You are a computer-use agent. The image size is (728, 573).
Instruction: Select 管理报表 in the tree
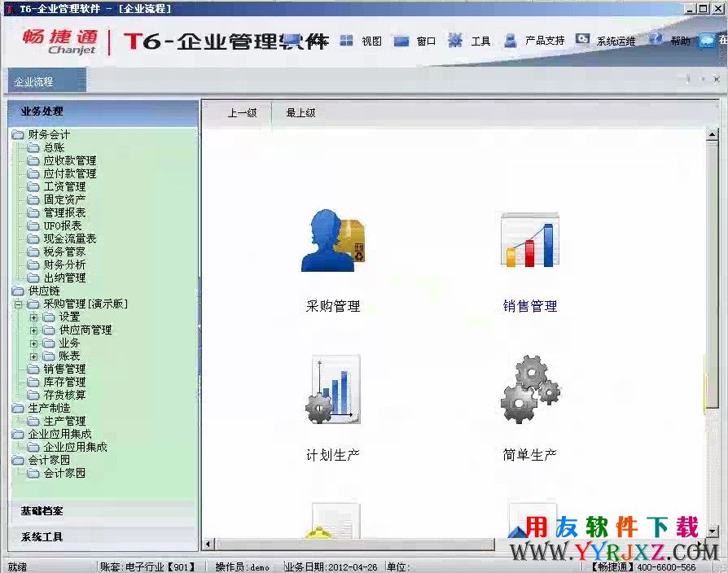(x=64, y=212)
